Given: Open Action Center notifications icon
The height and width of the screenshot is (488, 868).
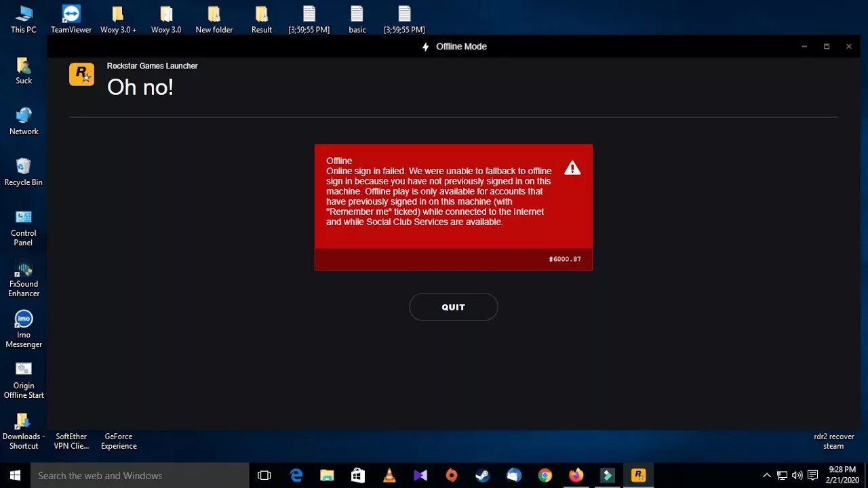Looking at the screenshot, I should 812,475.
